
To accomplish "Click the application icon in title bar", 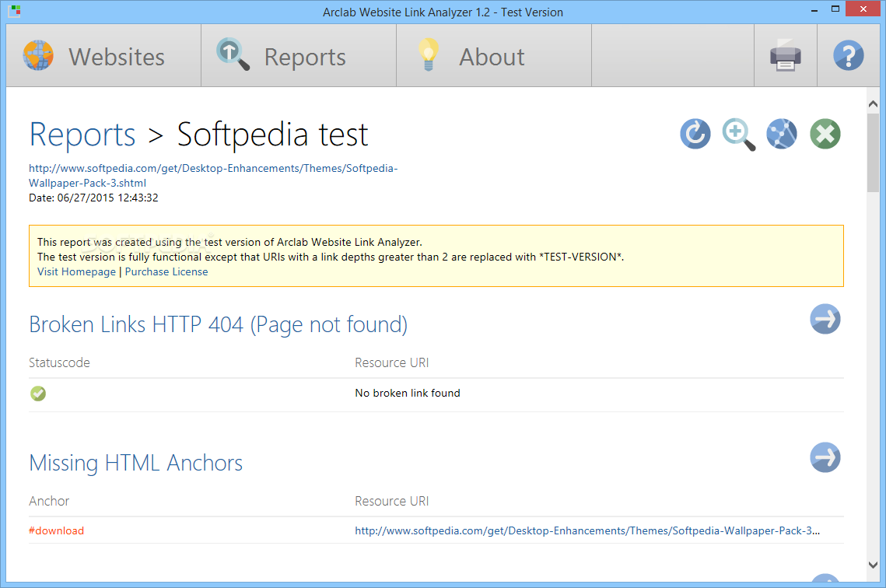I will point(16,11).
